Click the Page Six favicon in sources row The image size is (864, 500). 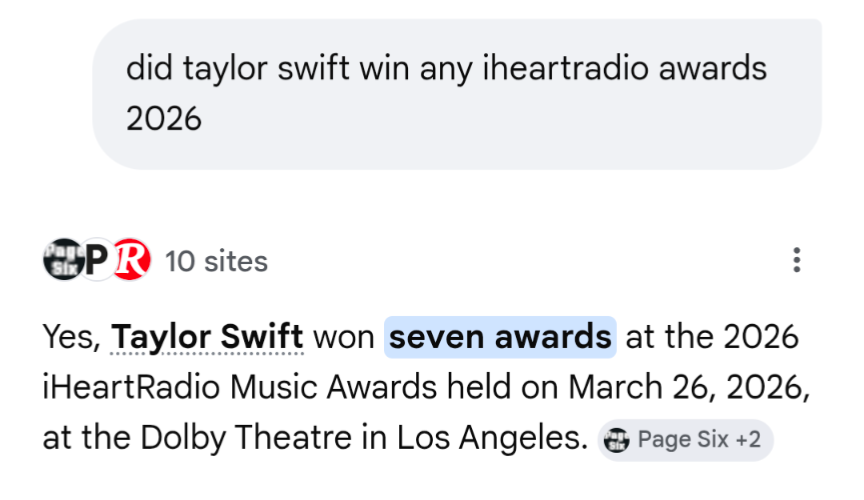(61, 260)
